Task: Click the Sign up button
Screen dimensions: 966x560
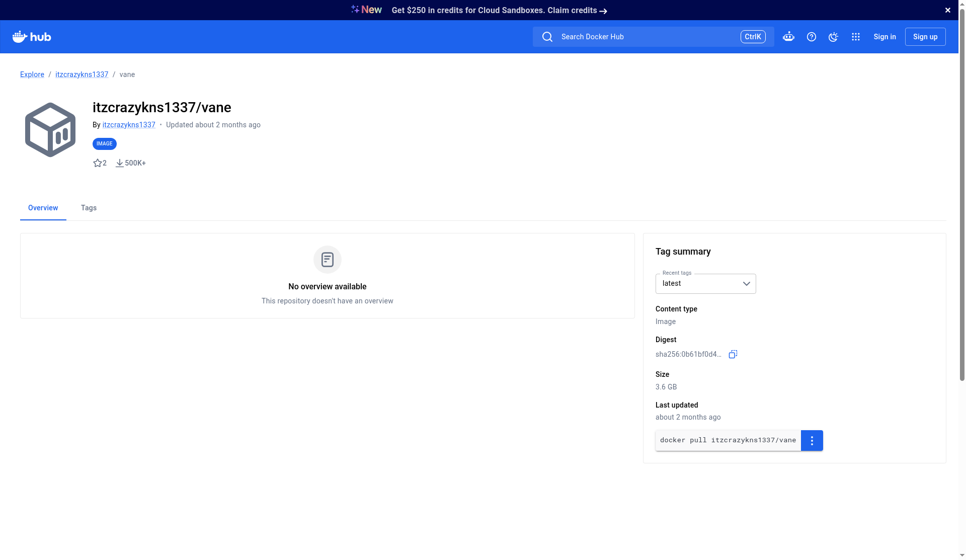Action: [925, 37]
